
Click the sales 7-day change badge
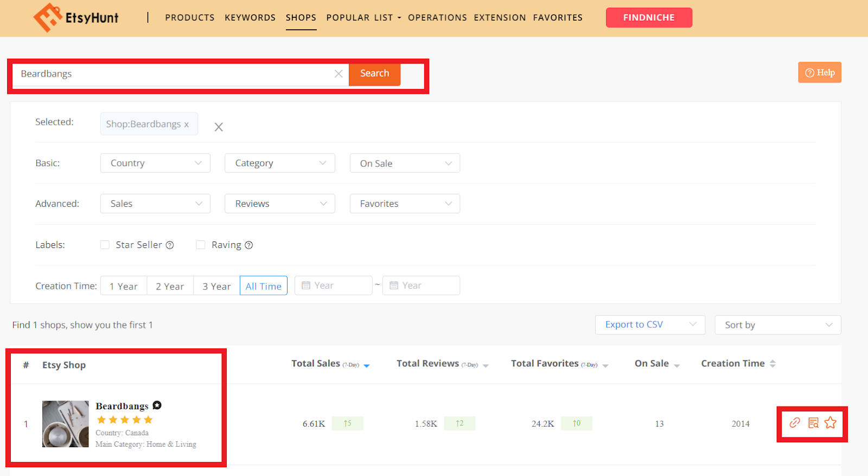(348, 423)
